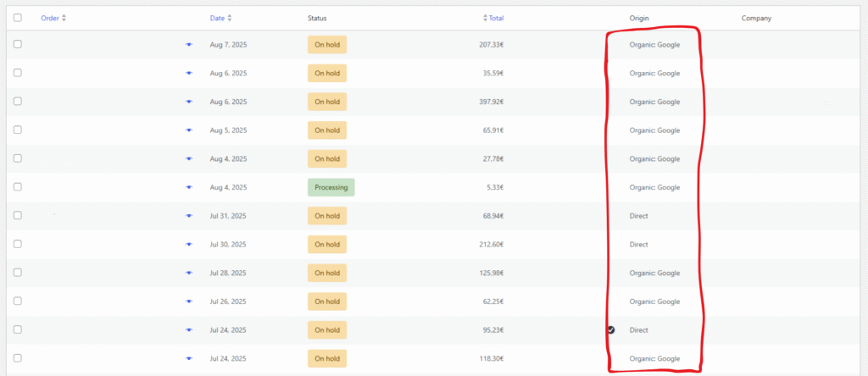This screenshot has height=376, width=868.
Task: Open eye preview for the 35,59€ order
Action: pos(189,73)
